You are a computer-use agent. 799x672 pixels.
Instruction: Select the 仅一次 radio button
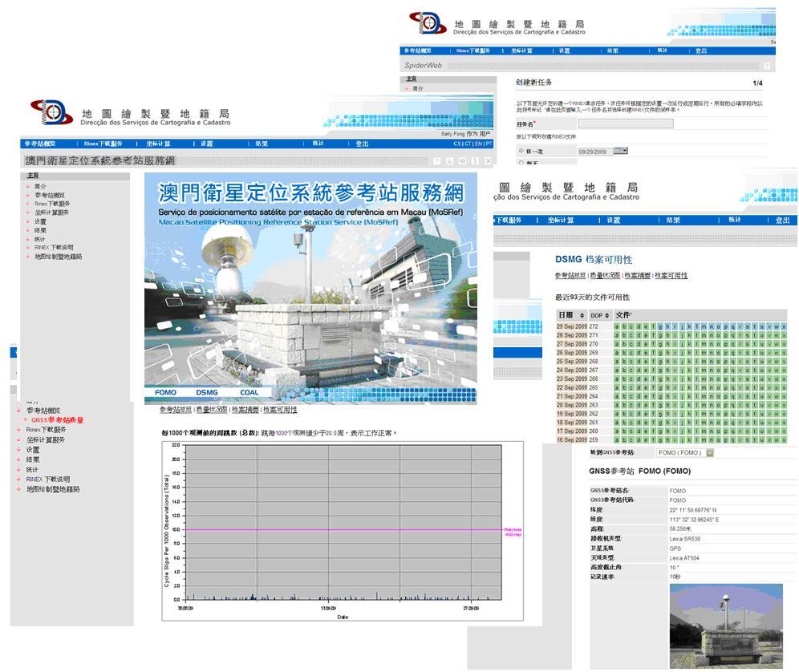point(521,151)
